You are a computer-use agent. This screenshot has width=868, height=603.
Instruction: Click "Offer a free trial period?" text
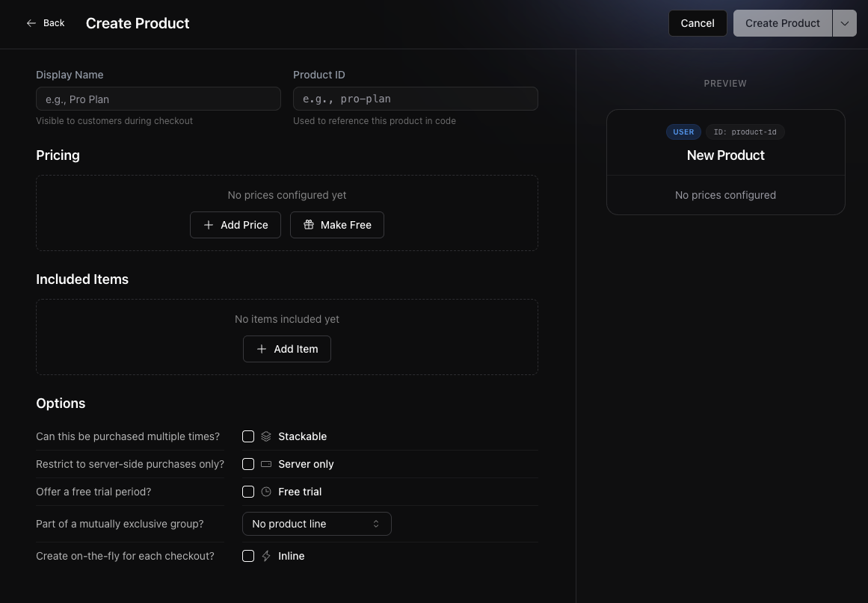pyautogui.click(x=93, y=492)
